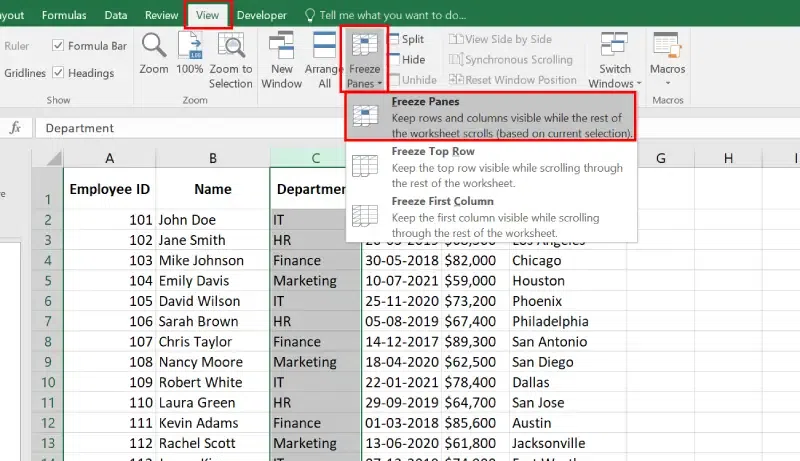Choose Freeze First Column option
The image size is (800, 461).
click(x=490, y=217)
